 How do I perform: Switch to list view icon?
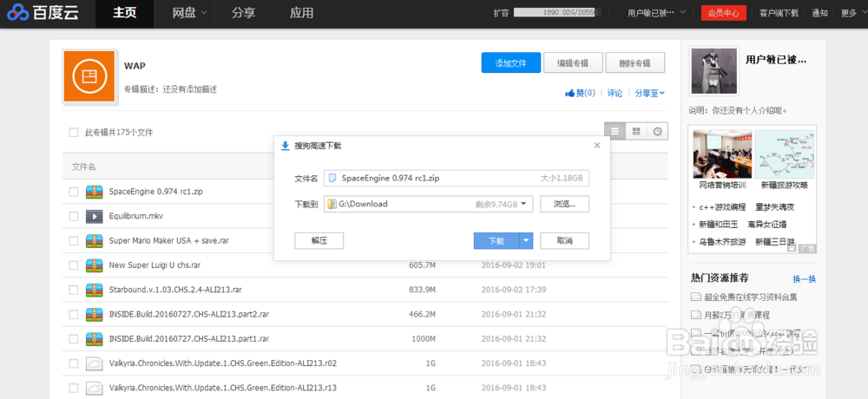[x=615, y=132]
